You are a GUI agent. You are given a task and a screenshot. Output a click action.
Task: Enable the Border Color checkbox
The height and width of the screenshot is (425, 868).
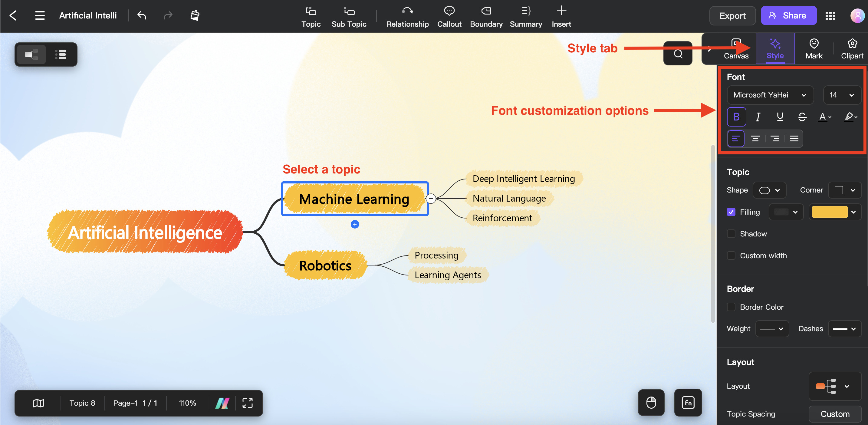click(x=732, y=307)
